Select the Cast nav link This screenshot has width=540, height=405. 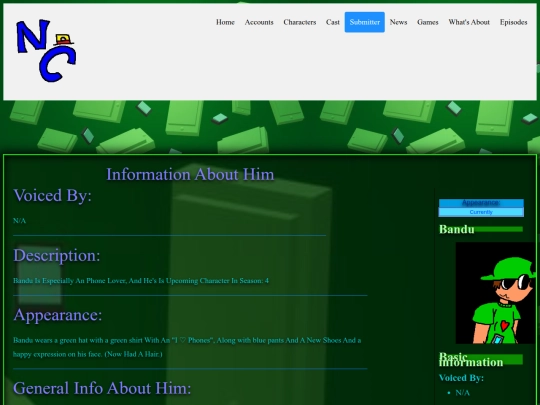click(333, 22)
